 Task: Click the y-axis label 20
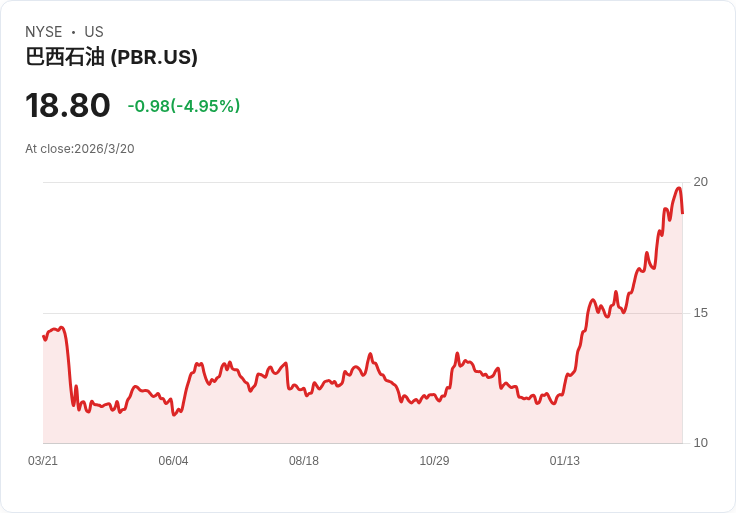(701, 182)
